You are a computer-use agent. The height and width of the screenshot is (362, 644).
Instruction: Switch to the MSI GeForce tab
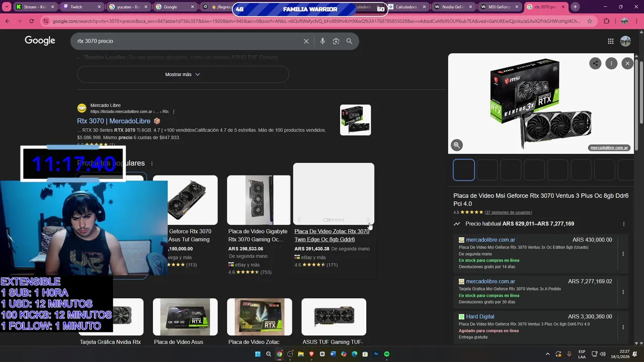(x=499, y=7)
